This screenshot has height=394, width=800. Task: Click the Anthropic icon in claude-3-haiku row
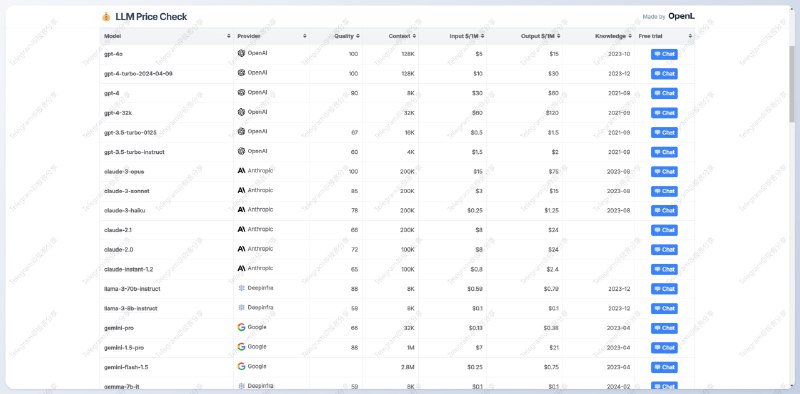241,210
